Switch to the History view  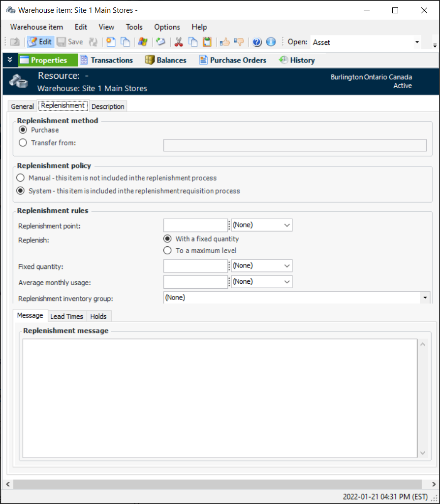pos(297,60)
